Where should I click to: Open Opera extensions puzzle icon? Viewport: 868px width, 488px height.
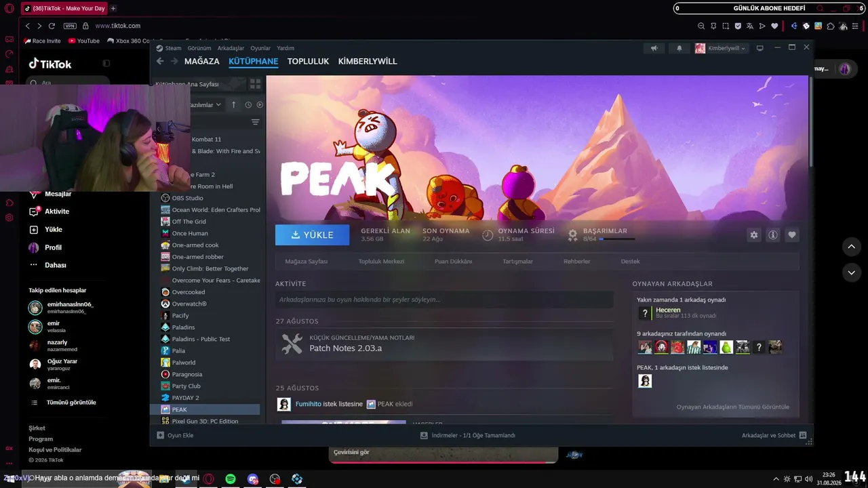(831, 26)
